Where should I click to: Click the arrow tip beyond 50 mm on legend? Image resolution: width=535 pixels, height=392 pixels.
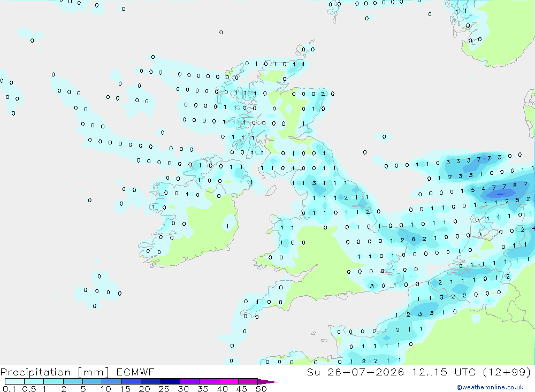pyautogui.click(x=267, y=382)
